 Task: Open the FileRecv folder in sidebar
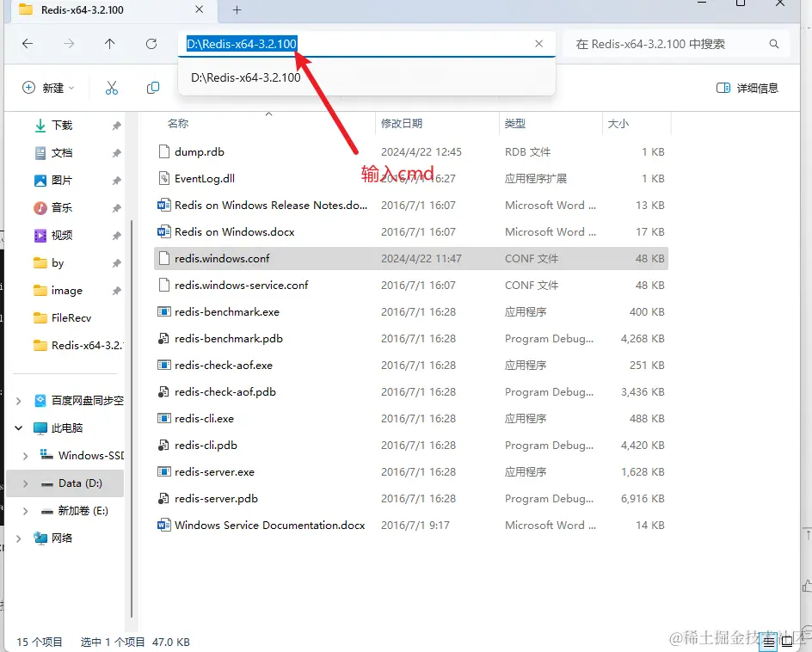71,318
